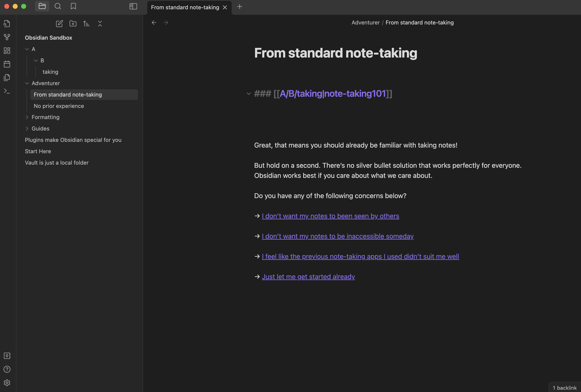Fold the note-taking101 heading section
The image size is (581, 392).
click(x=249, y=94)
